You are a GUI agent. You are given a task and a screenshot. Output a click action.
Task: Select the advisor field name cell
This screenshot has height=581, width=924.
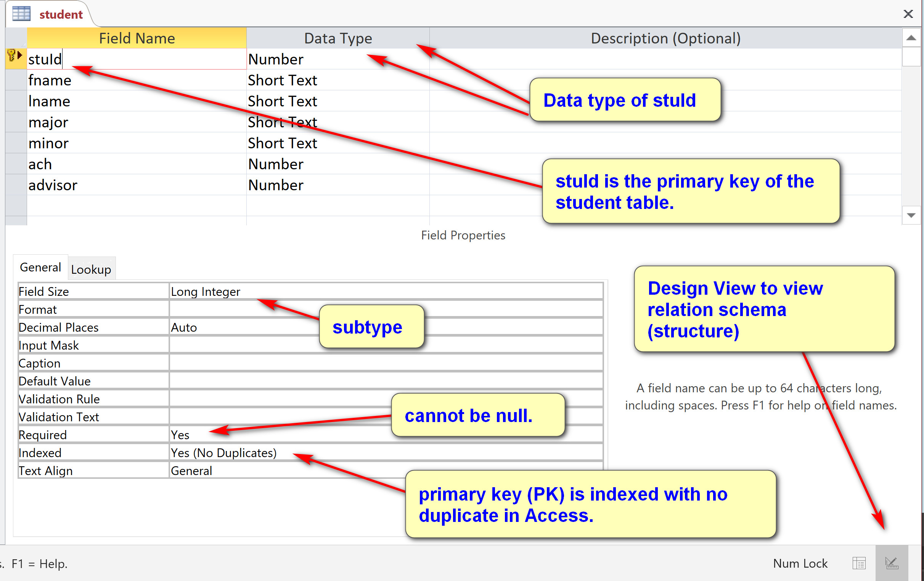137,185
